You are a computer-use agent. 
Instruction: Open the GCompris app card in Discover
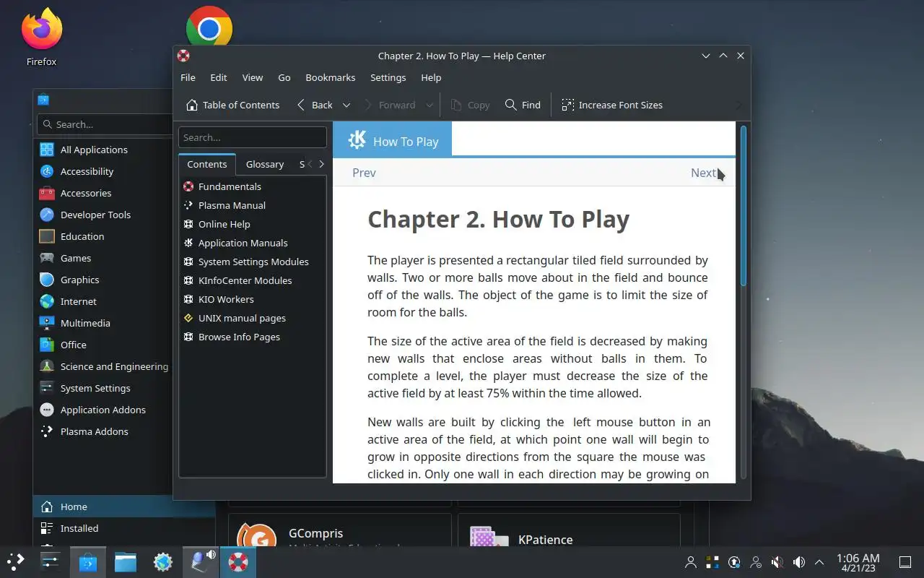(339, 530)
